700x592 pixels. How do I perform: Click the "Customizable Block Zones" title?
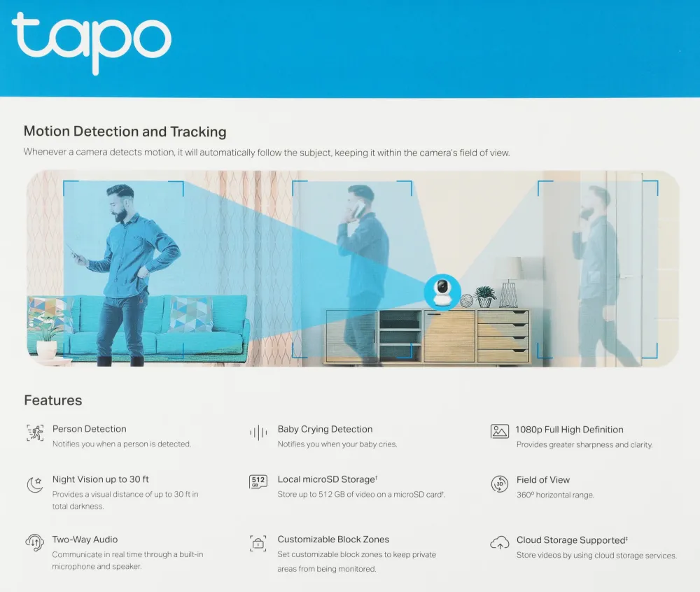(x=333, y=540)
